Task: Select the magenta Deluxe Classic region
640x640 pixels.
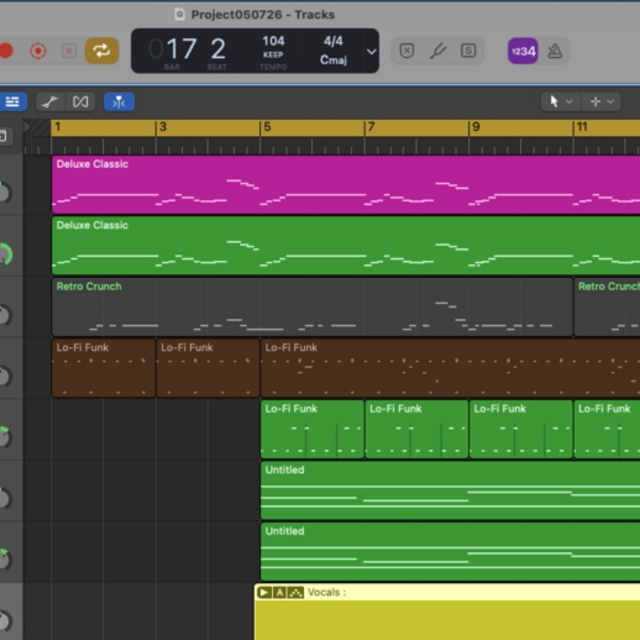Action: pos(346,184)
